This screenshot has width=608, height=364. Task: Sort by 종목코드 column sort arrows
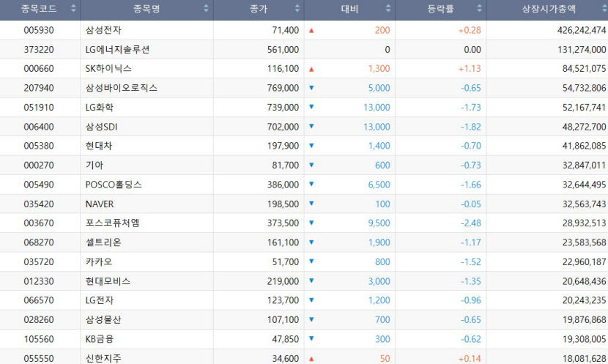click(73, 8)
